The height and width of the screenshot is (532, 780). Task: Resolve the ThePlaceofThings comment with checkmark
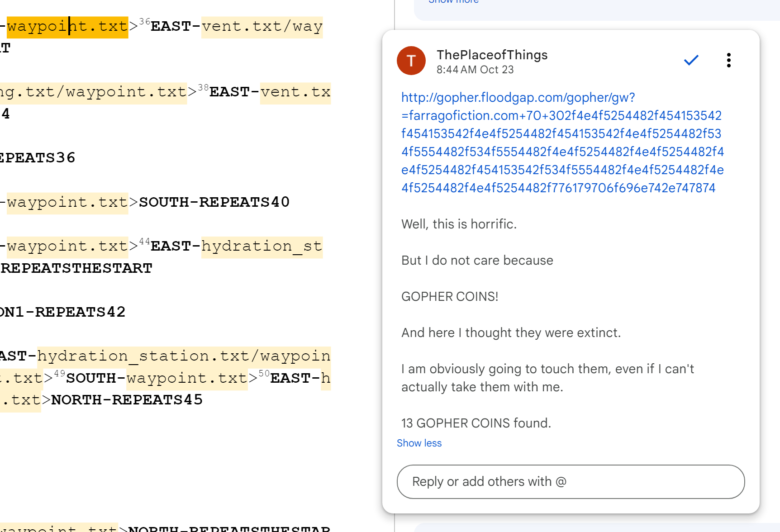pyautogui.click(x=691, y=60)
